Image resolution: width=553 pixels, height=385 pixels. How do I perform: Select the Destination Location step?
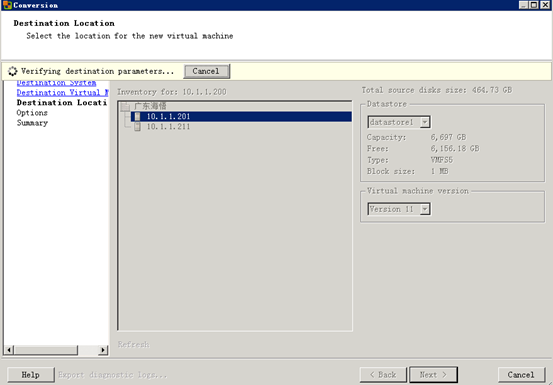click(x=62, y=103)
